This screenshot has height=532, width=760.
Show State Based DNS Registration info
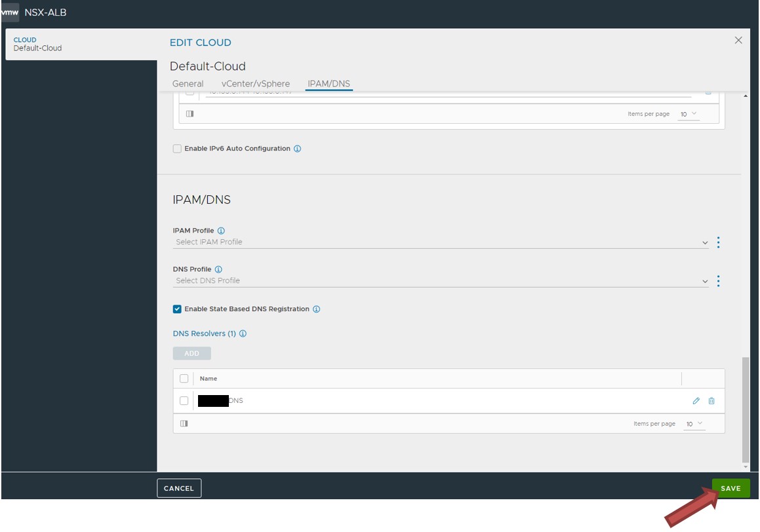[x=317, y=309]
